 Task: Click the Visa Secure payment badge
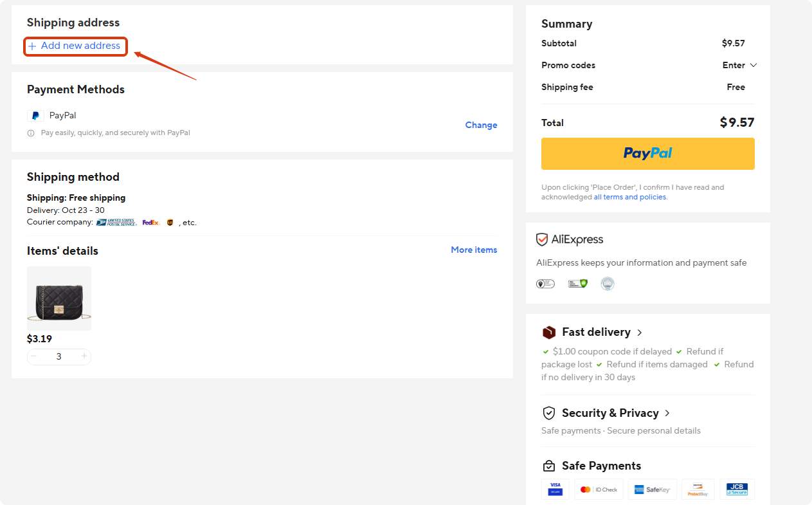point(555,490)
